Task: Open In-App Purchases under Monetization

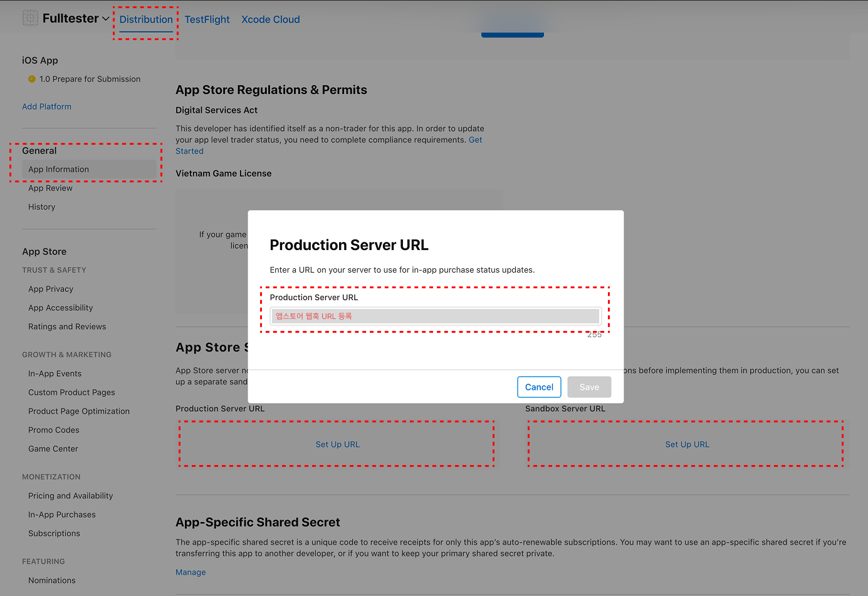Action: 62,515
